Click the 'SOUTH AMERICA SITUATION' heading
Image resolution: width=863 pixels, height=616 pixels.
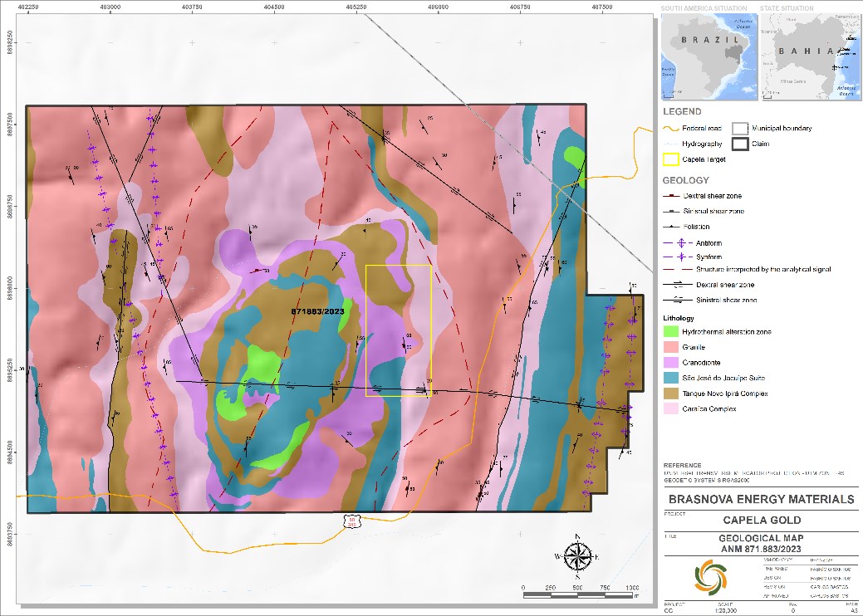coord(704,8)
